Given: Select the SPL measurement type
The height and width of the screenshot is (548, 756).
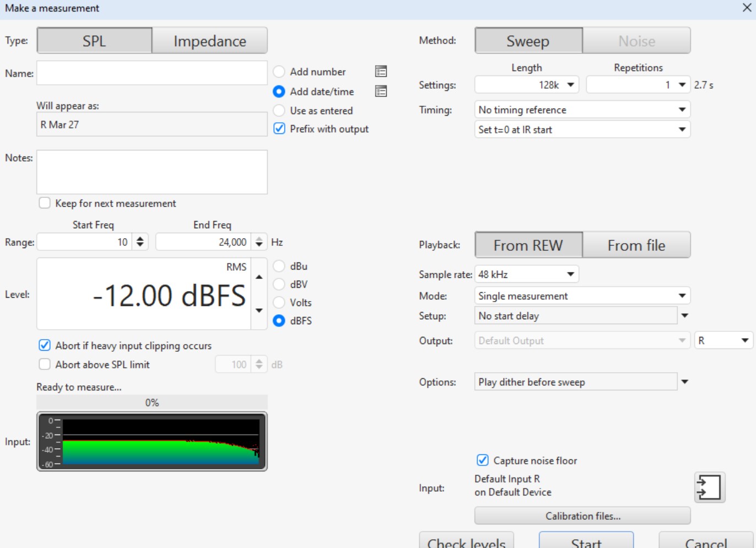Looking at the screenshot, I should click(94, 41).
